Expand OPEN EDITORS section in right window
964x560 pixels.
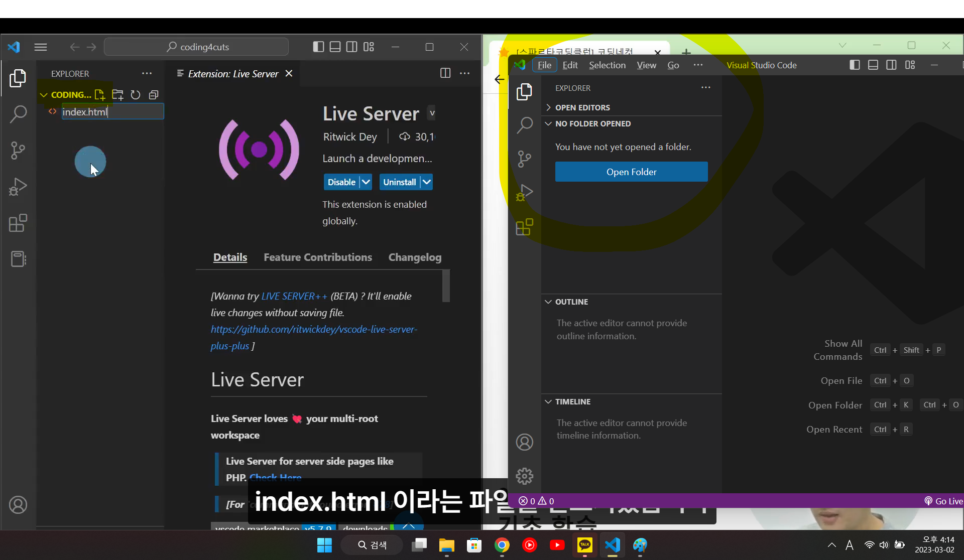pos(548,107)
